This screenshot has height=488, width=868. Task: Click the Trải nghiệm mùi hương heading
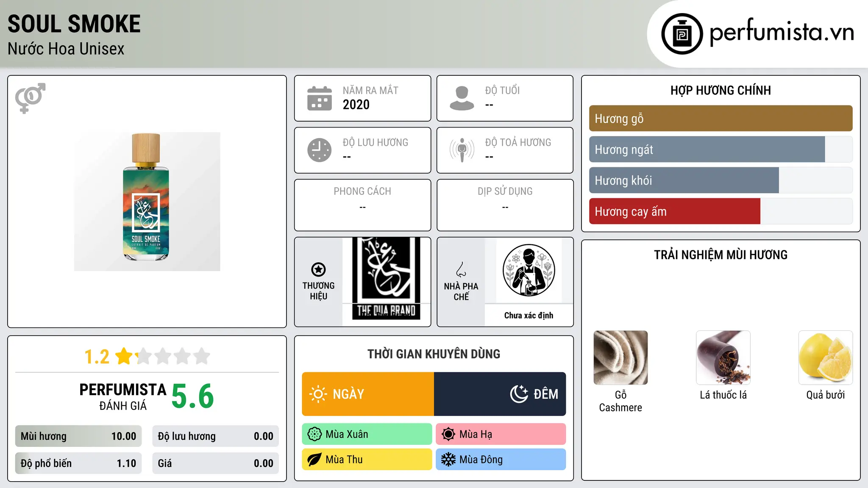[721, 255]
